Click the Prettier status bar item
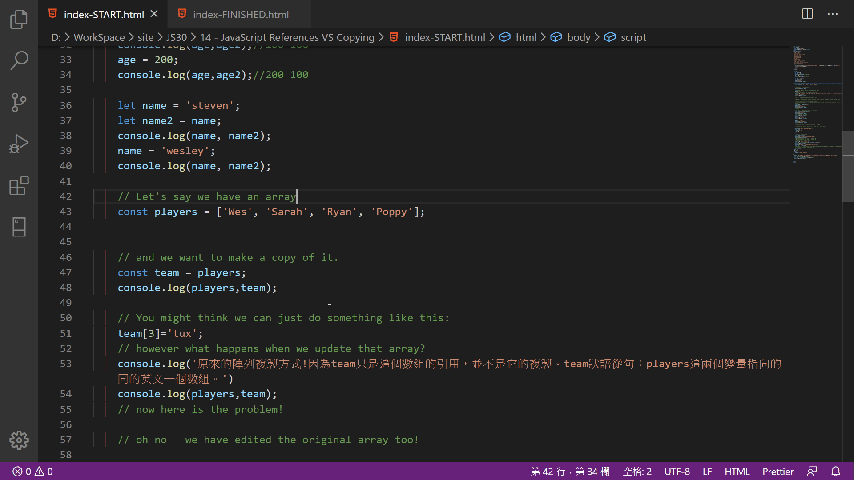854x480 pixels. pyautogui.click(x=778, y=471)
